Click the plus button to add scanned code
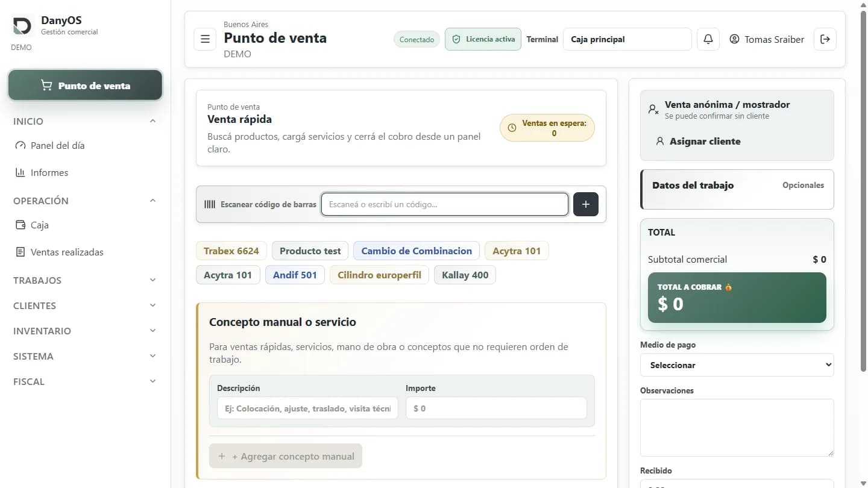The image size is (868, 488). 586,204
